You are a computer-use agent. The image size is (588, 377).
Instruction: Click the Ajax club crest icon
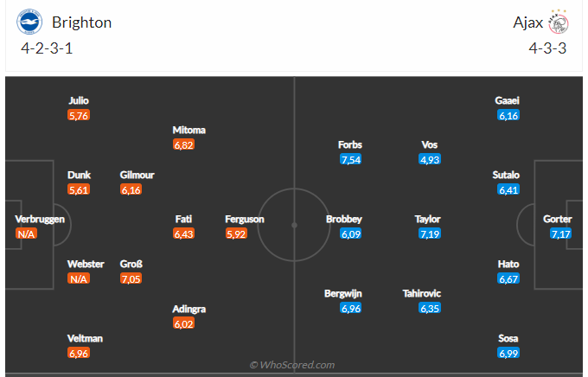(x=558, y=22)
